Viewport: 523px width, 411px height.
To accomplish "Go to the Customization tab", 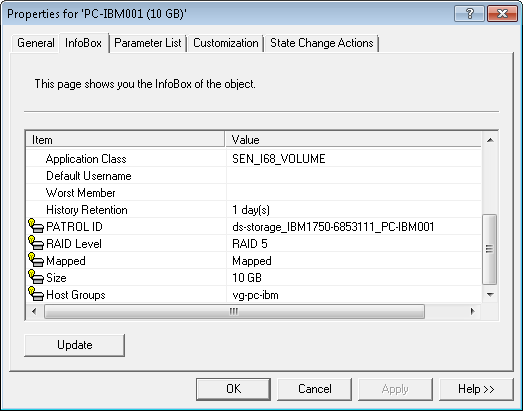I will [x=225, y=43].
